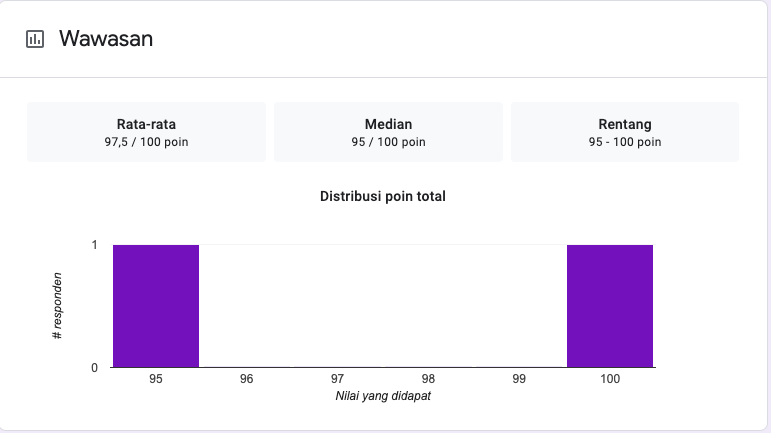Click the purple bar for score 95

click(156, 306)
